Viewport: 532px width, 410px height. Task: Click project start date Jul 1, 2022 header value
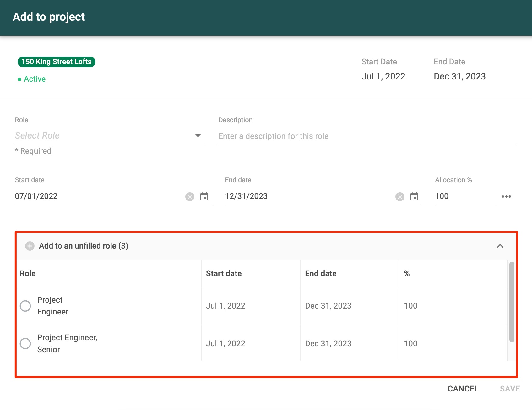click(x=383, y=76)
